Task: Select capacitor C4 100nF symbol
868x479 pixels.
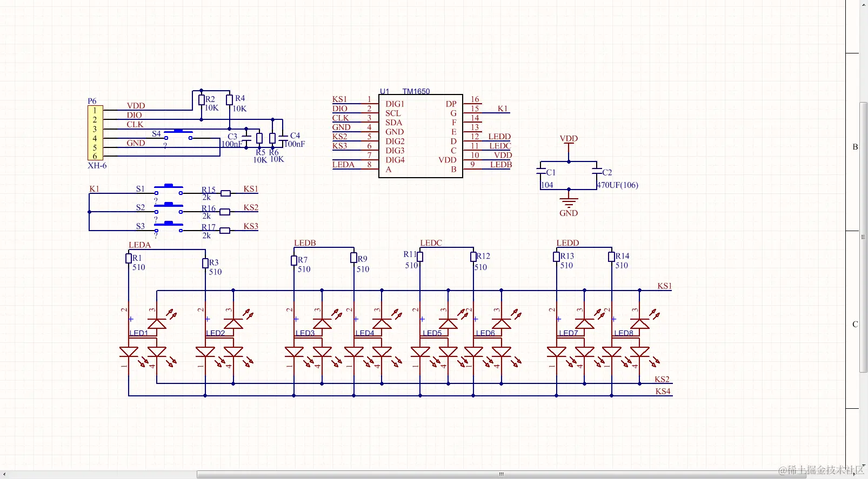Action: [x=283, y=138]
